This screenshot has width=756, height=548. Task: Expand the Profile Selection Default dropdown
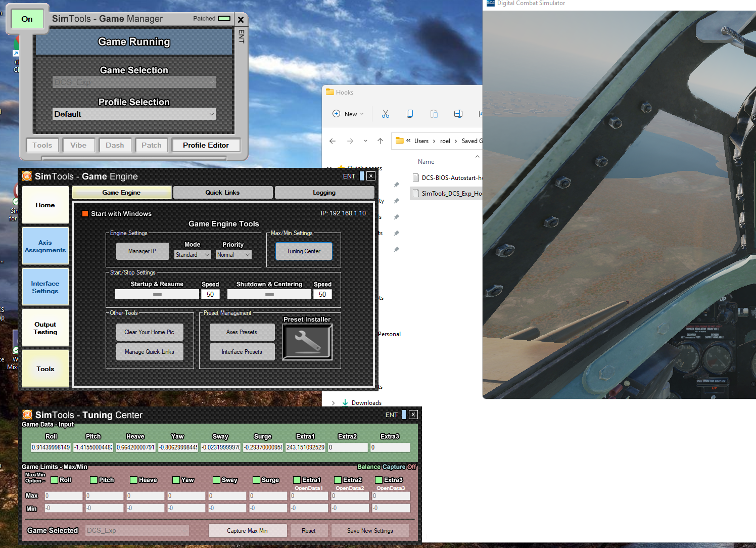click(x=134, y=114)
